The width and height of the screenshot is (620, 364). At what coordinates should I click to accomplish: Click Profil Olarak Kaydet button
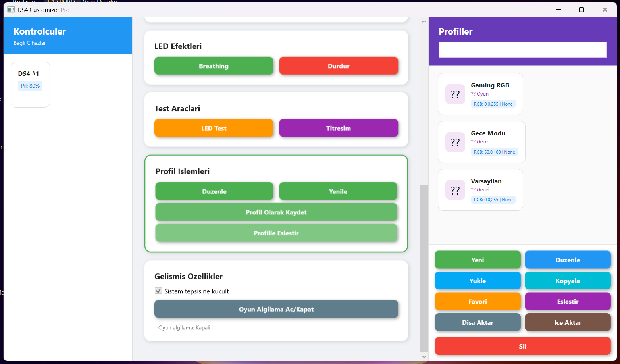(276, 212)
